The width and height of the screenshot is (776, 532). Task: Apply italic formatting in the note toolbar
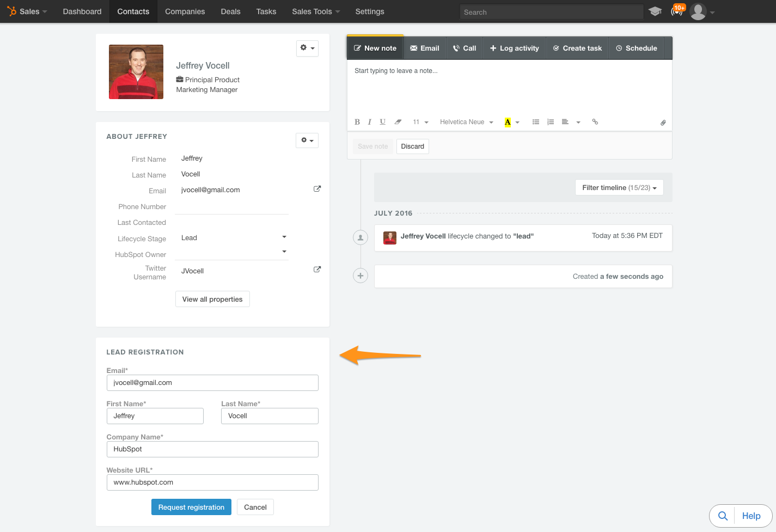point(370,121)
